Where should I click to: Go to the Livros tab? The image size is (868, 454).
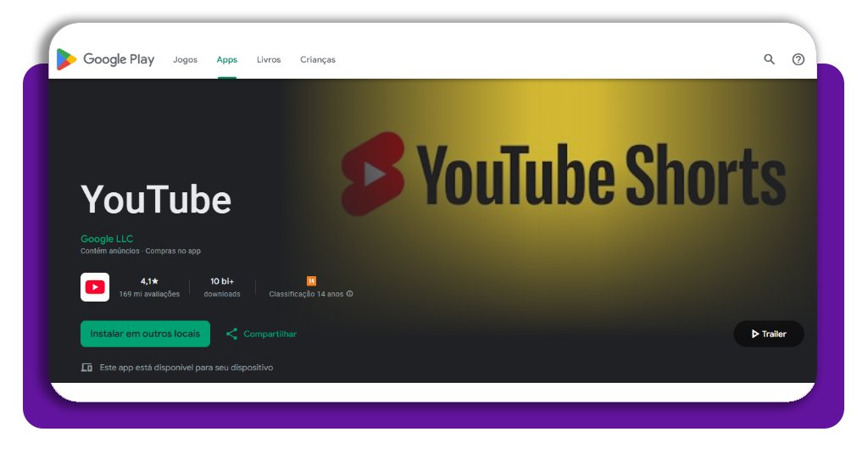click(269, 60)
